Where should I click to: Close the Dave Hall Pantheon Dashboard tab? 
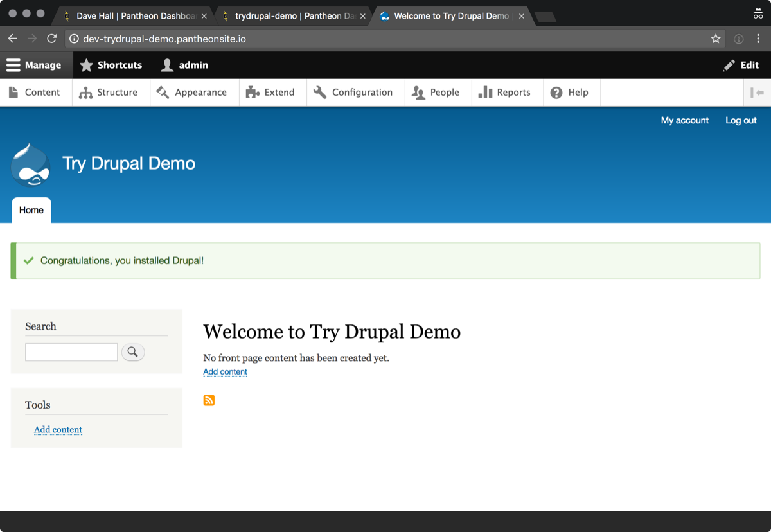click(x=204, y=16)
